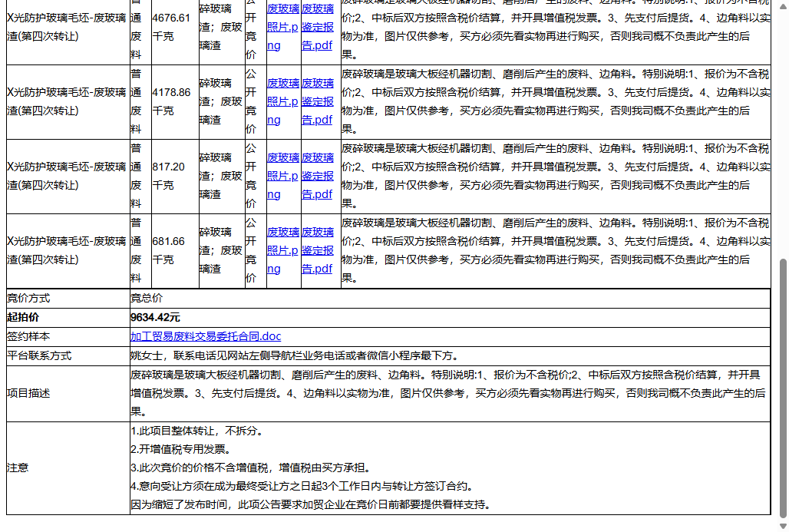
Task: Click the scrollbar down arrow
Action: point(782,526)
